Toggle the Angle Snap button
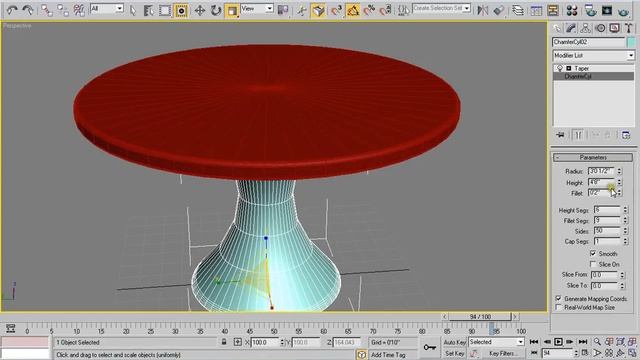 (353, 10)
